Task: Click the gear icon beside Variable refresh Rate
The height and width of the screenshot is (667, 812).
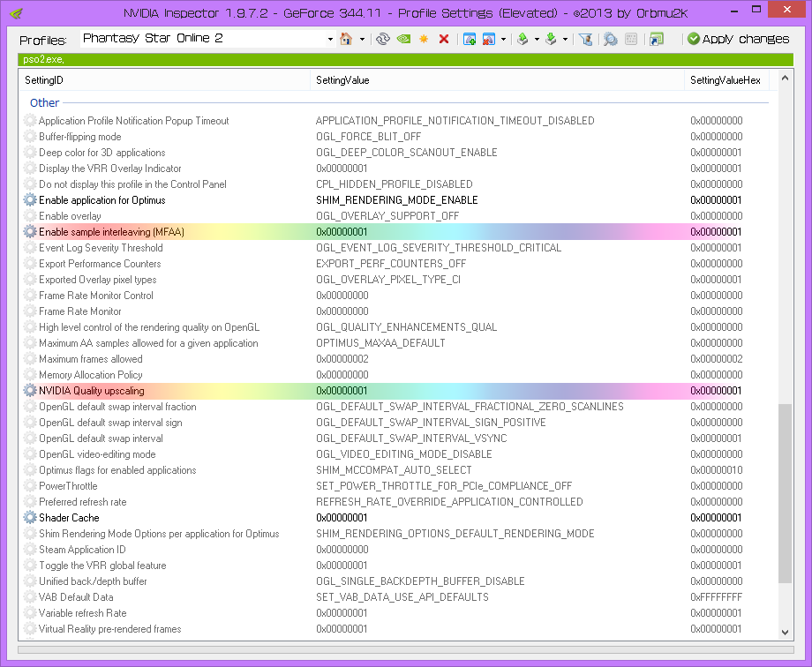Action: [x=30, y=612]
